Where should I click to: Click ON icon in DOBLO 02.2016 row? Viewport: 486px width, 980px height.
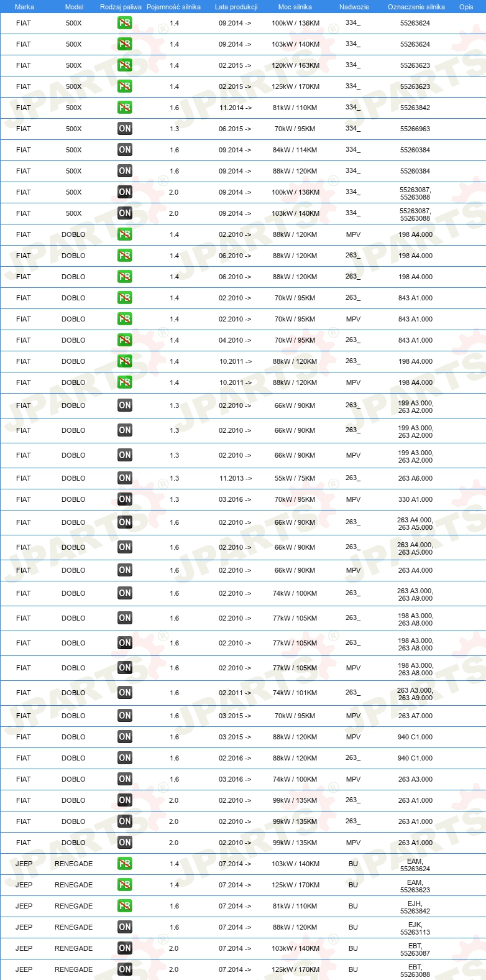click(125, 758)
